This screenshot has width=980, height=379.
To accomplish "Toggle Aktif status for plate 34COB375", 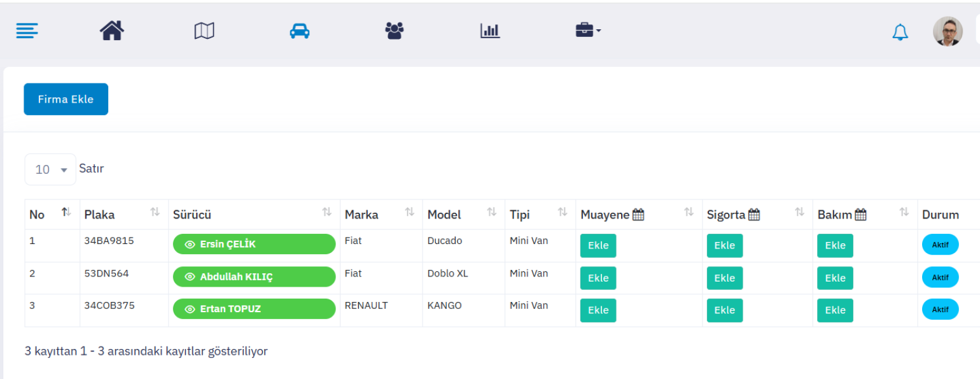I will coord(940,310).
